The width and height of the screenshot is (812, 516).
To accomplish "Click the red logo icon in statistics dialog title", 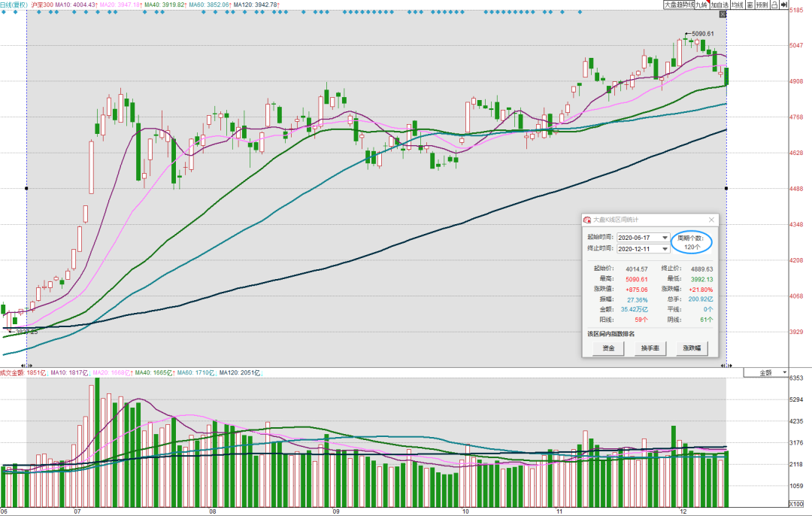I will click(x=586, y=220).
